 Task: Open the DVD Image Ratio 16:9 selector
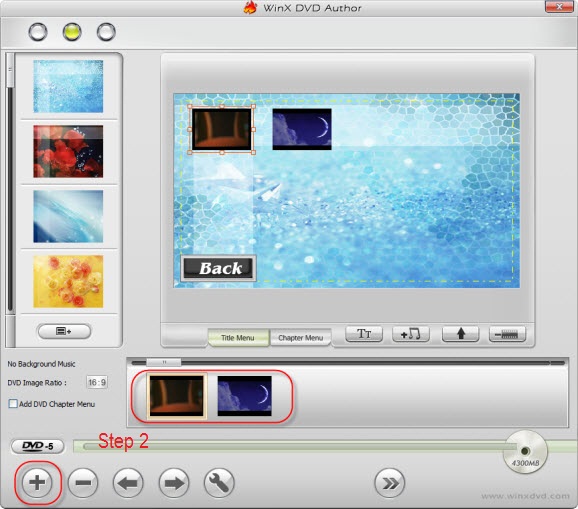point(97,383)
